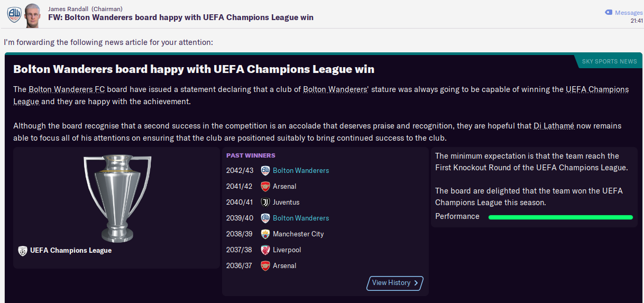Select Juventus in past winners list

coord(286,203)
